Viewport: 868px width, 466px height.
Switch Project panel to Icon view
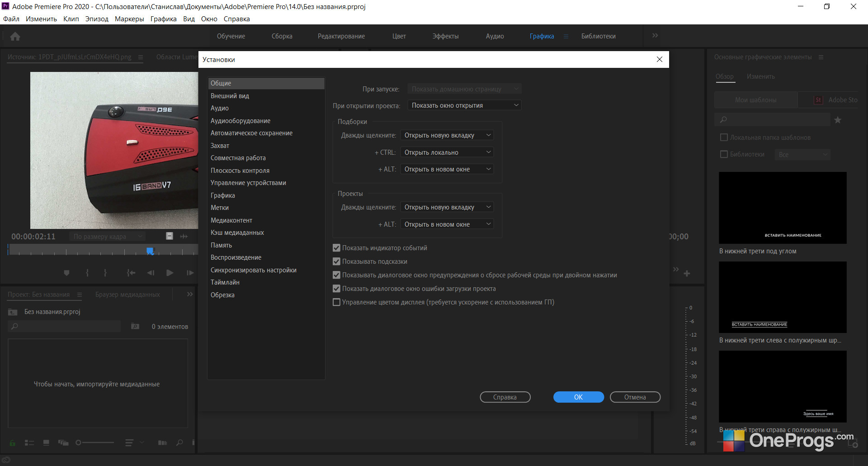pyautogui.click(x=46, y=443)
